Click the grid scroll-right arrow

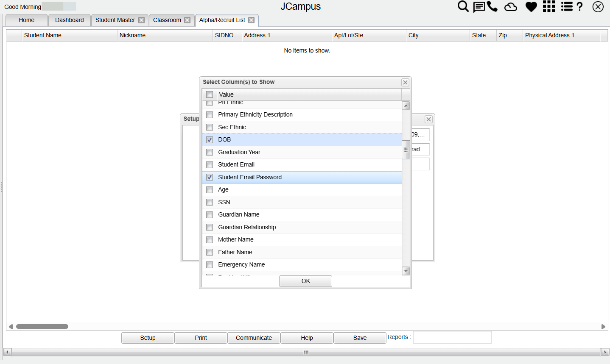point(603,326)
